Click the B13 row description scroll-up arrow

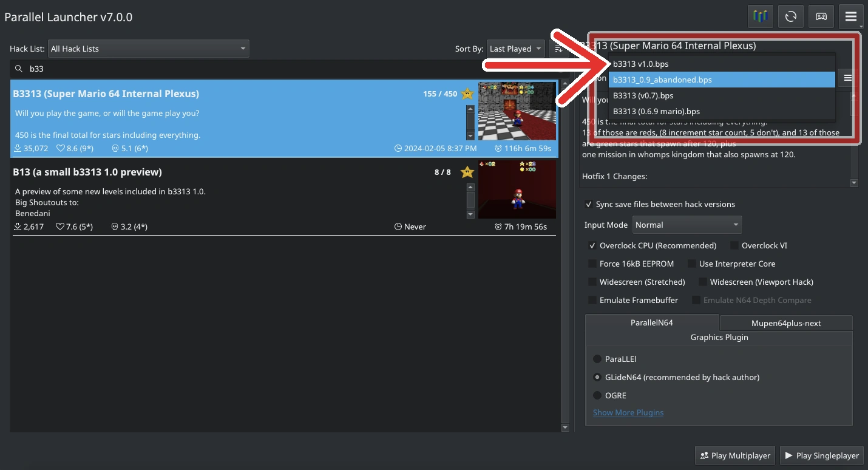click(x=470, y=188)
